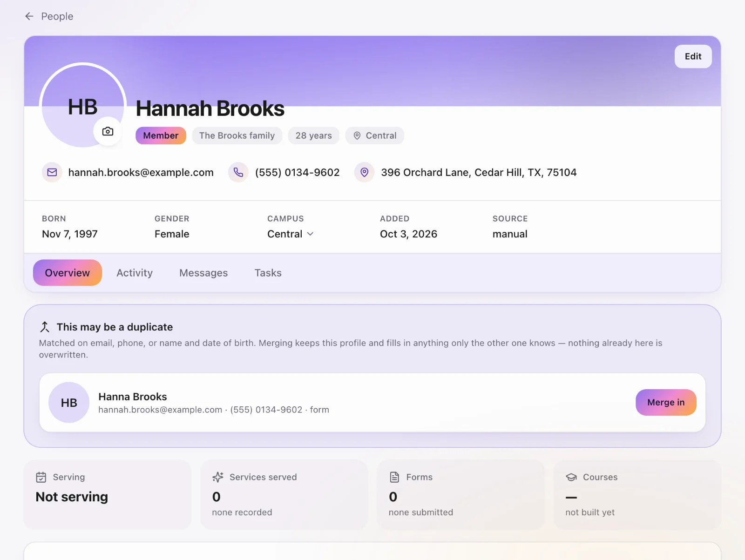The width and height of the screenshot is (745, 560).
Task: Open The Brooks family chip
Action: [x=237, y=135]
